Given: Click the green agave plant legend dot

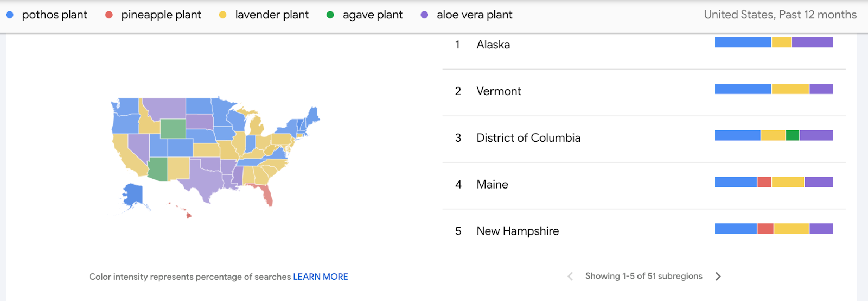Looking at the screenshot, I should [330, 15].
